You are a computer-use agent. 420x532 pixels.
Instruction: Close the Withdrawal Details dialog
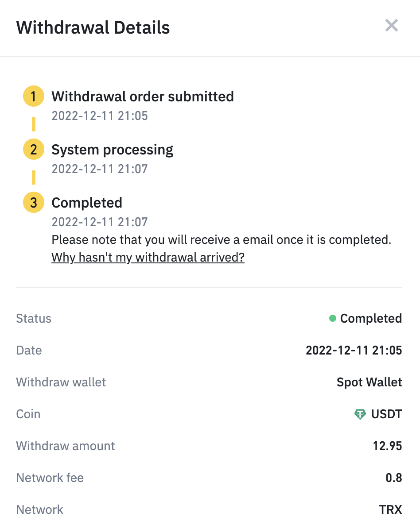[x=392, y=26]
